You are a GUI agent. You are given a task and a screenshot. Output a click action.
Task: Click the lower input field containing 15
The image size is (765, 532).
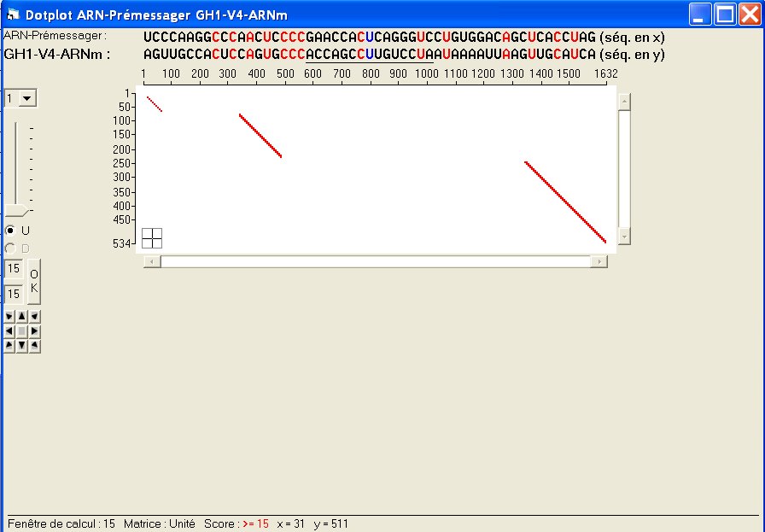point(14,294)
